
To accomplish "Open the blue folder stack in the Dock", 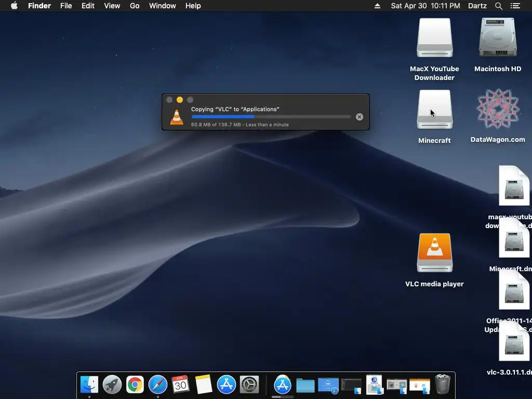I will tap(305, 385).
